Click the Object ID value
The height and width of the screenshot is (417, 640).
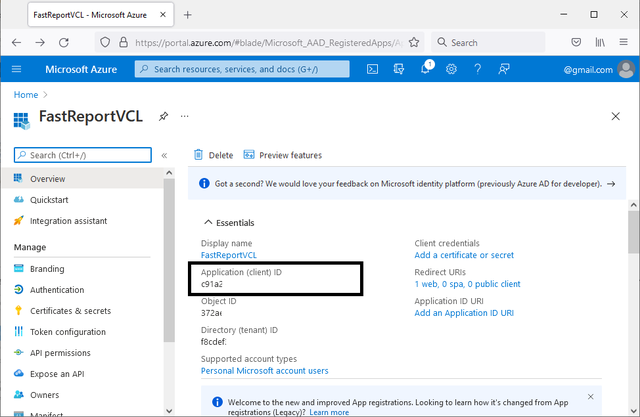(x=211, y=313)
